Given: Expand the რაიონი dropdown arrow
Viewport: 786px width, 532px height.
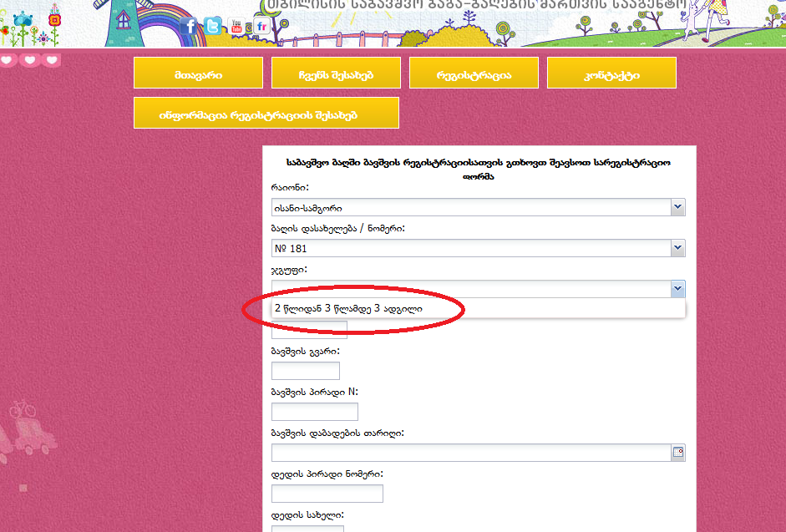Looking at the screenshot, I should (677, 207).
